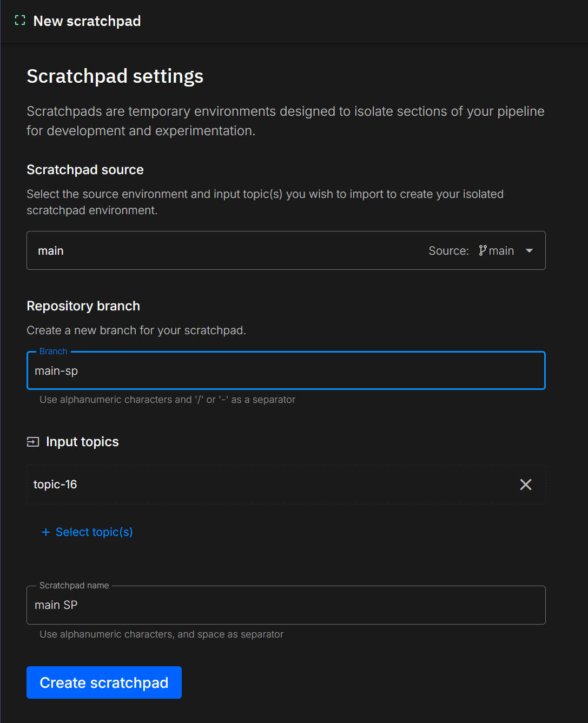Image resolution: width=588 pixels, height=723 pixels.
Task: Click the Input topics arrow-box icon
Action: tap(33, 442)
